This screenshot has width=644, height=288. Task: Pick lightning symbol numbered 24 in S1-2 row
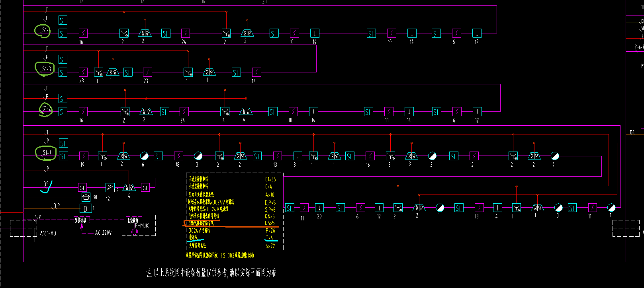(184, 112)
